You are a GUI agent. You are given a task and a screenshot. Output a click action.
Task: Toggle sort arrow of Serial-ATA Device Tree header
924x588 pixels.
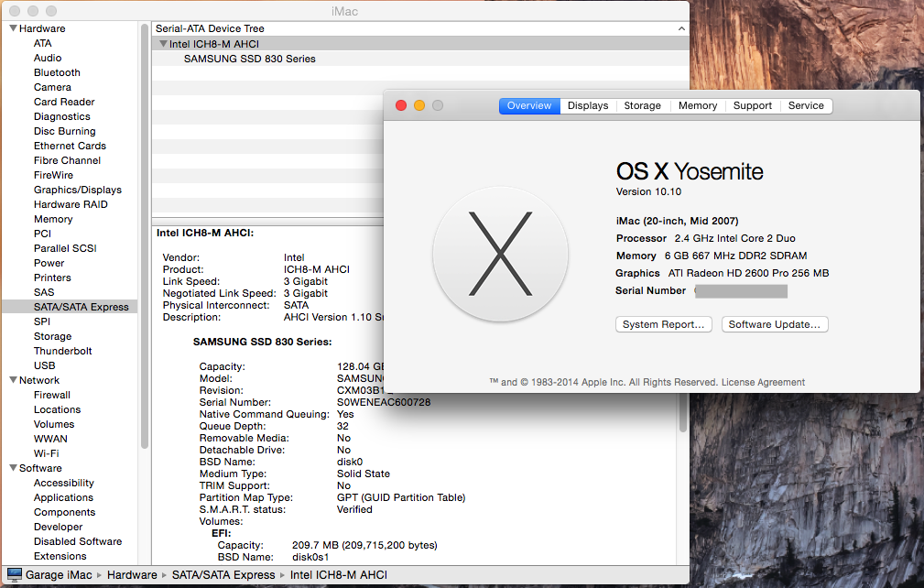point(681,28)
